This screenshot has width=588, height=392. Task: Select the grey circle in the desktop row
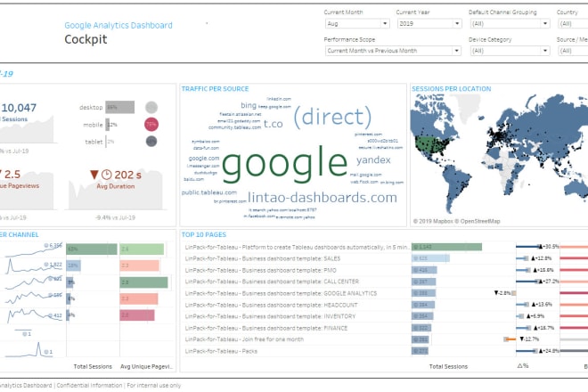(x=151, y=107)
